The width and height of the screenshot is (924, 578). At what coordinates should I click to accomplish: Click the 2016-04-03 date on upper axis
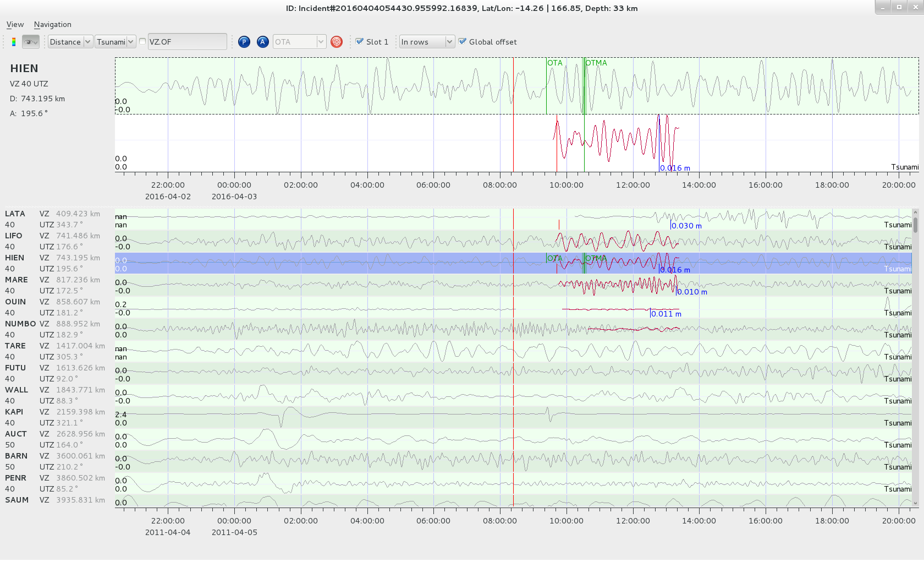pyautogui.click(x=234, y=197)
